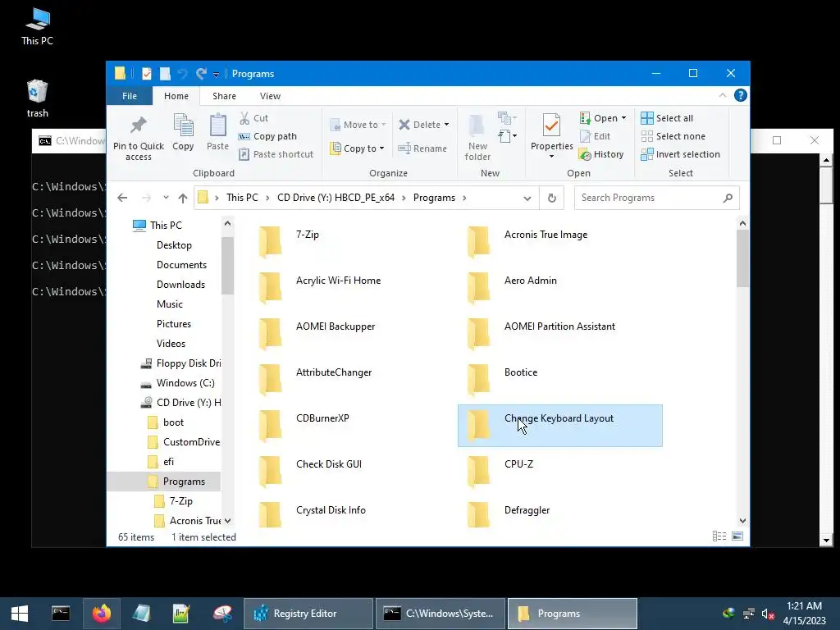Viewport: 840px width, 630px height.
Task: Click the Search Programs field
Action: point(656,198)
